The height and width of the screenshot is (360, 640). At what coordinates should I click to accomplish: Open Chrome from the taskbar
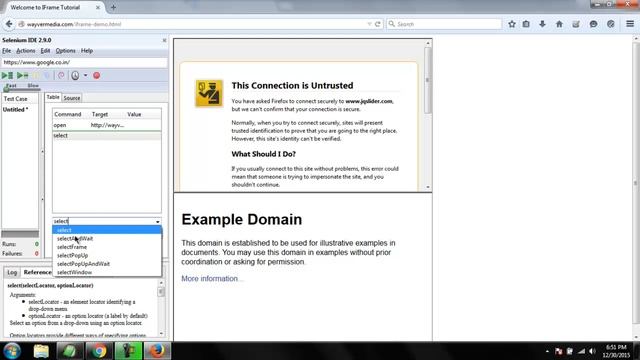[99, 351]
